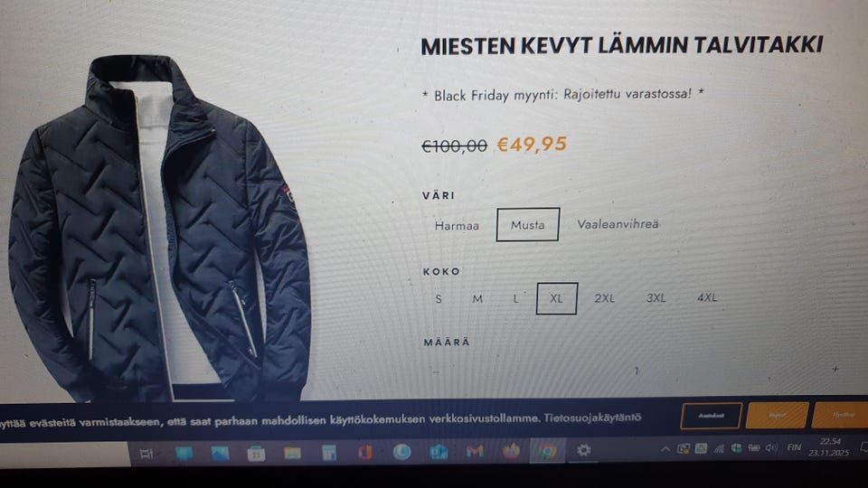Image resolution: width=868 pixels, height=488 pixels.
Task: Open cookie Asetukset settings button
Action: [711, 416]
